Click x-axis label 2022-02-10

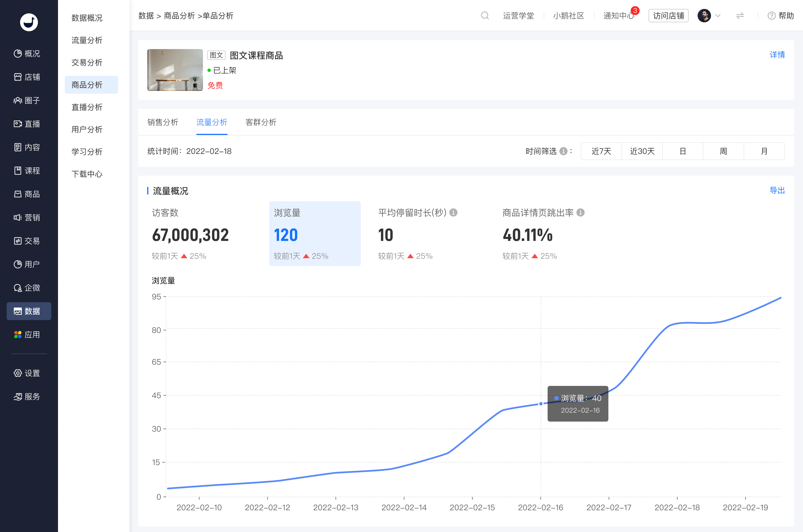click(199, 507)
